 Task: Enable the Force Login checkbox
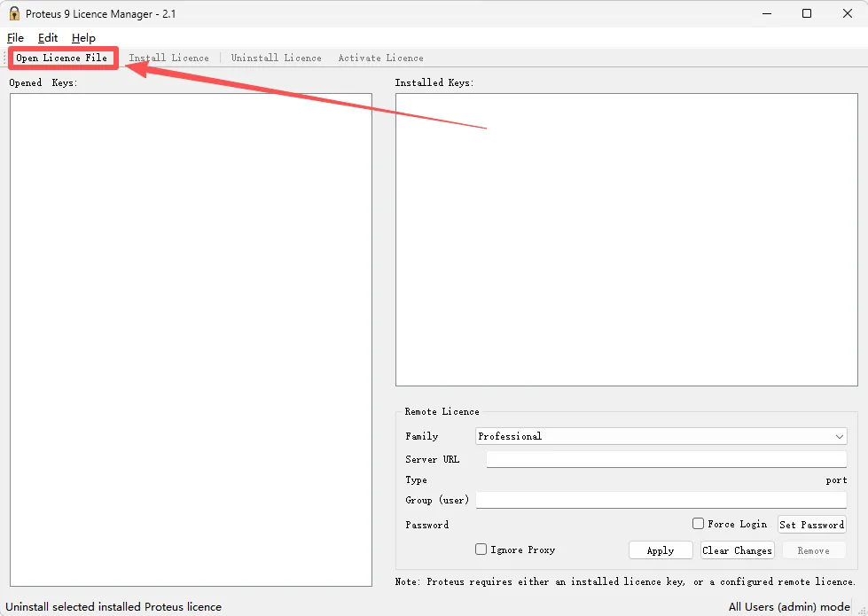coord(698,523)
